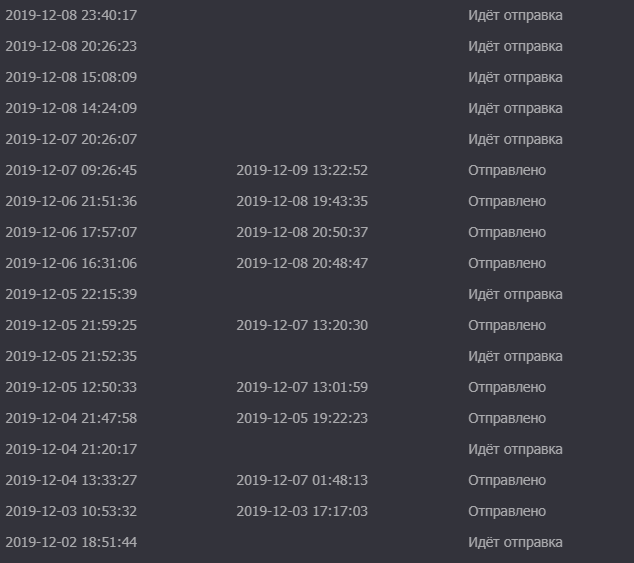Click Отправлено status for 16:31:06 row
Screen dimensions: 634x563
[x=507, y=263]
